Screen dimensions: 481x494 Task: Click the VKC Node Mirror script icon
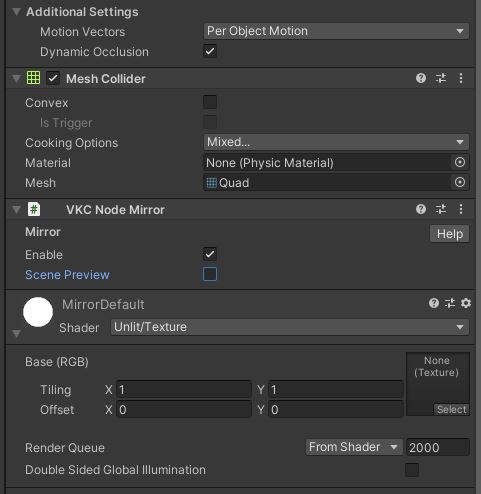coord(34,209)
